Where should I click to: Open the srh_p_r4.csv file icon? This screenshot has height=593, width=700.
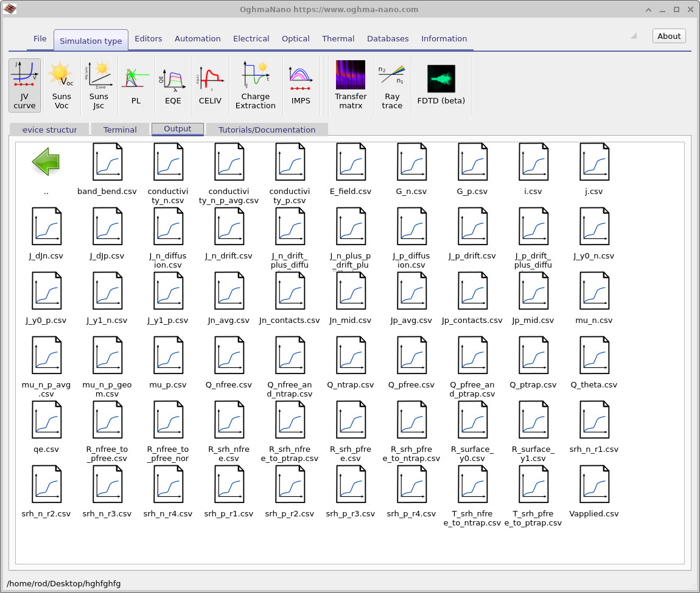pyautogui.click(x=411, y=484)
